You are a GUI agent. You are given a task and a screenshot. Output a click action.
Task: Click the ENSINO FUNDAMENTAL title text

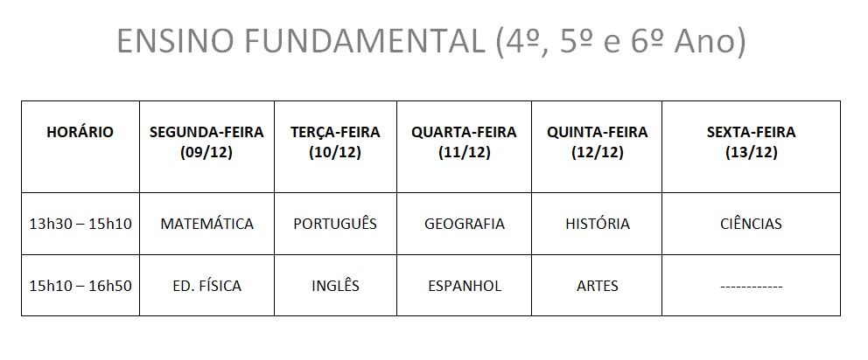point(301,41)
